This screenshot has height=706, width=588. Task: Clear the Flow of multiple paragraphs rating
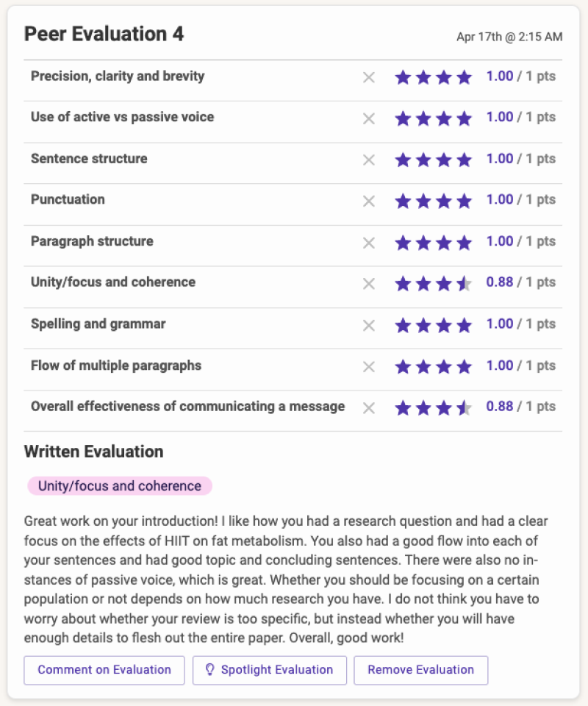coord(369,366)
